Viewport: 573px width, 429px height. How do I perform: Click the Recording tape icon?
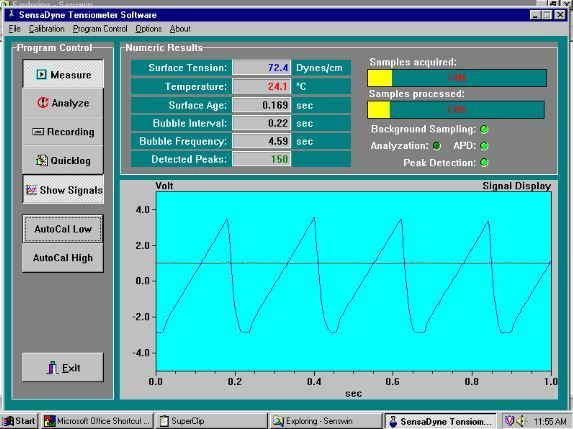(38, 132)
